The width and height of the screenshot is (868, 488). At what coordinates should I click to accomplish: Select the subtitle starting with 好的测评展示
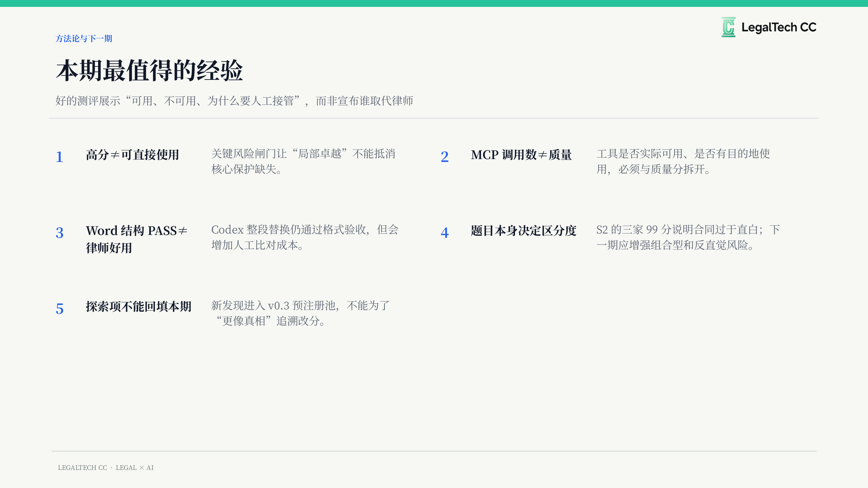tap(234, 101)
